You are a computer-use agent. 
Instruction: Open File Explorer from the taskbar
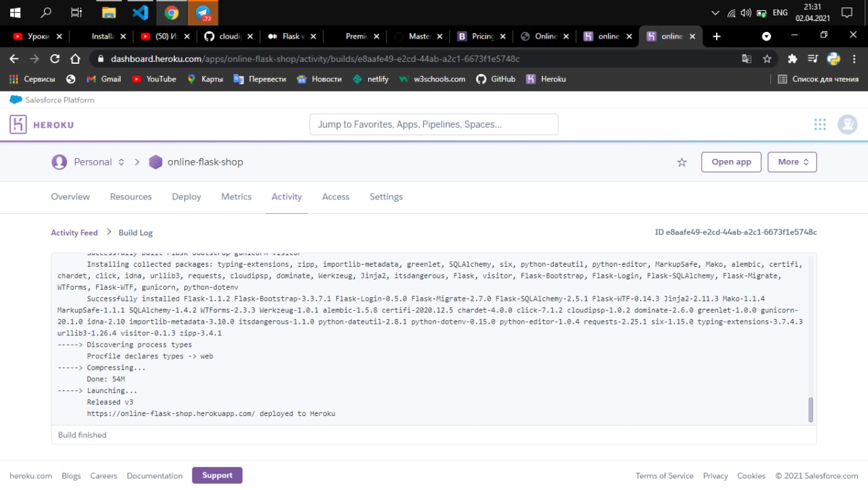(108, 12)
